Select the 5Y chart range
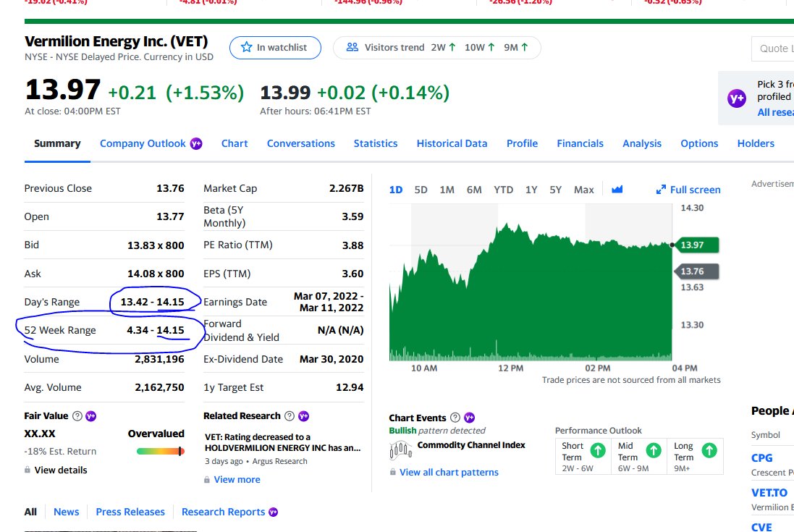794x532 pixels. pyautogui.click(x=555, y=190)
